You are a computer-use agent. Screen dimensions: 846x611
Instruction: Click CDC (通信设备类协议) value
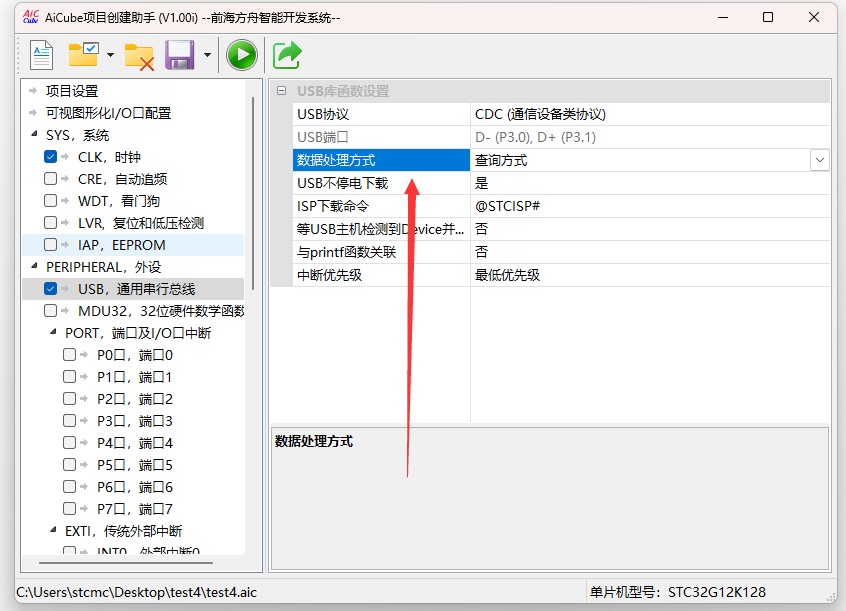tap(540, 114)
